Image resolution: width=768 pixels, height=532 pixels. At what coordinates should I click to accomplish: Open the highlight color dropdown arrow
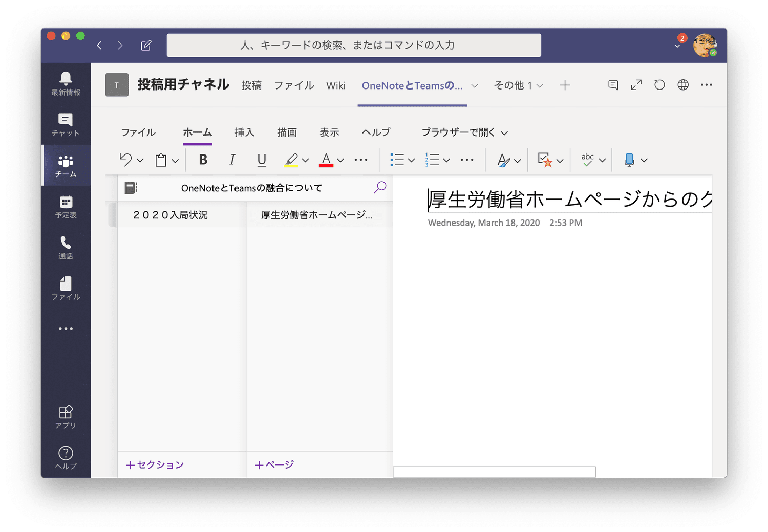[306, 161]
